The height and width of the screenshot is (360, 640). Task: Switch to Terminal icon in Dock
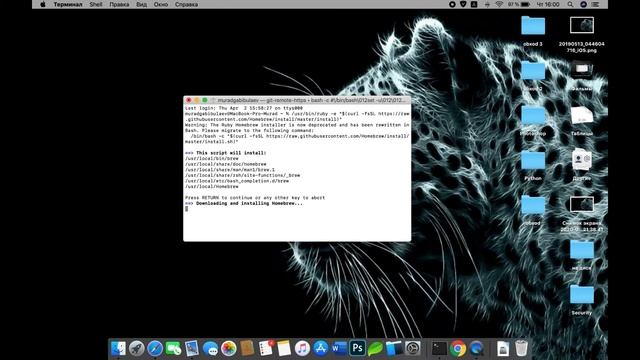(x=439, y=349)
